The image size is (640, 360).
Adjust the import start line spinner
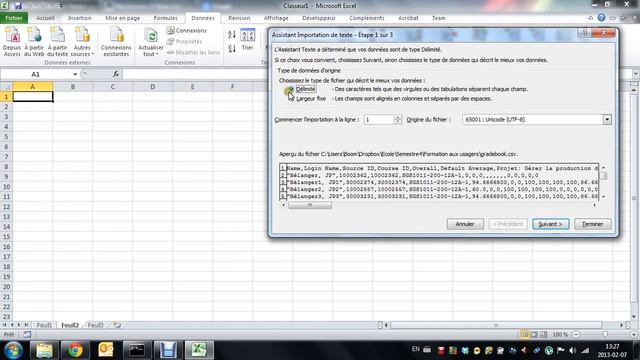398,120
